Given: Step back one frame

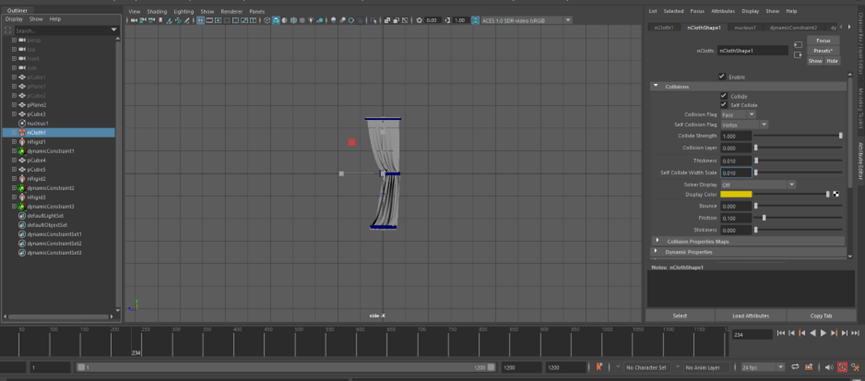Looking at the screenshot, I should [x=792, y=333].
